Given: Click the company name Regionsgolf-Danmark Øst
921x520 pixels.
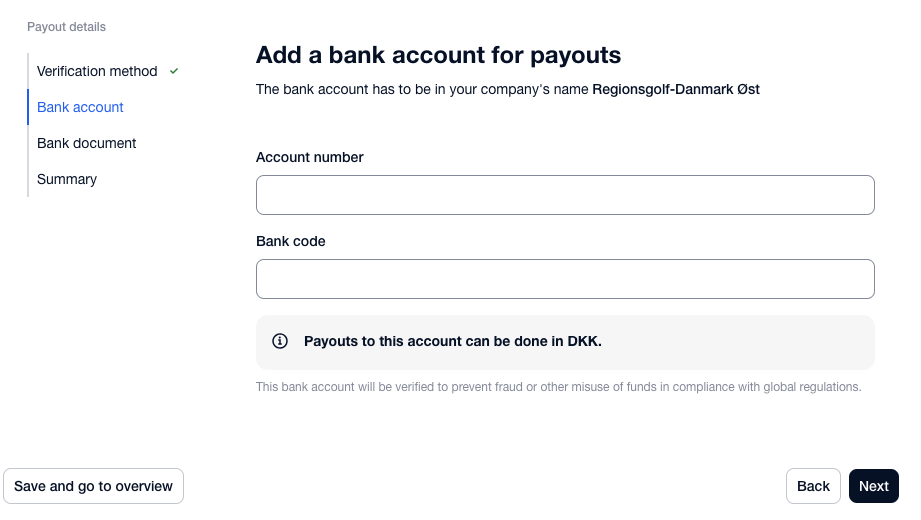Looking at the screenshot, I should click(x=675, y=89).
